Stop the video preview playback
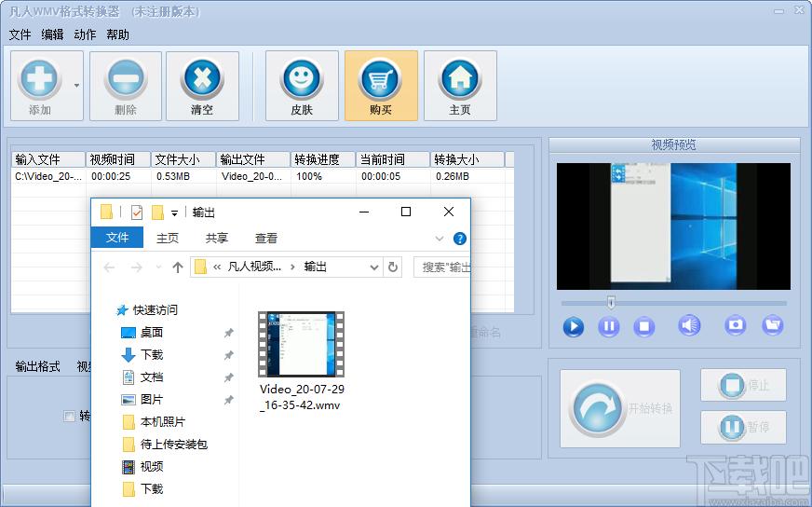The image size is (812, 507). 643,326
